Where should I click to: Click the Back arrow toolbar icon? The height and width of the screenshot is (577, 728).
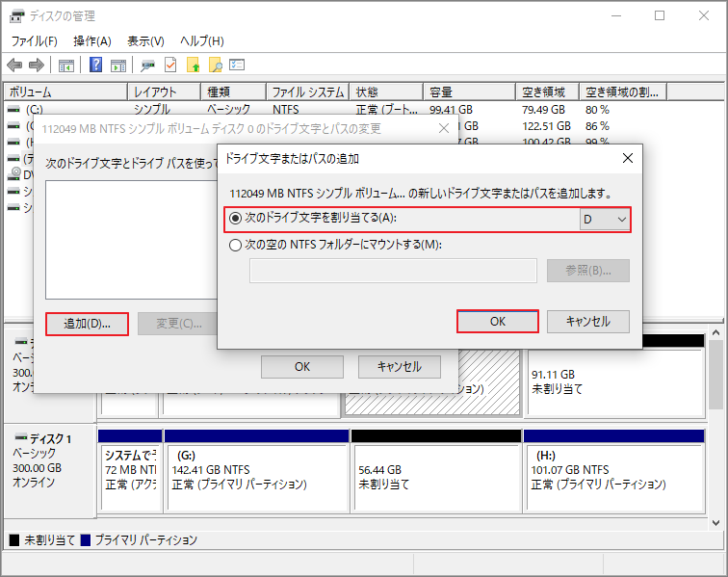tap(14, 66)
